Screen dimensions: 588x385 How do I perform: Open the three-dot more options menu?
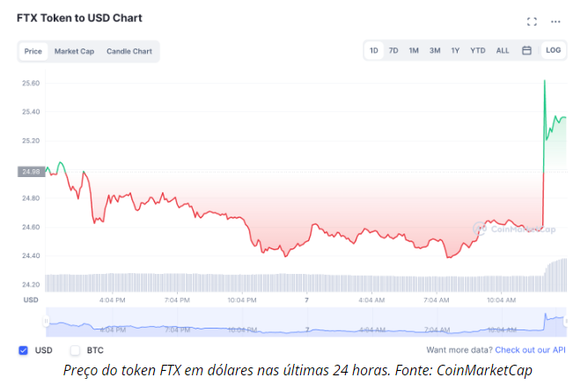coord(555,22)
